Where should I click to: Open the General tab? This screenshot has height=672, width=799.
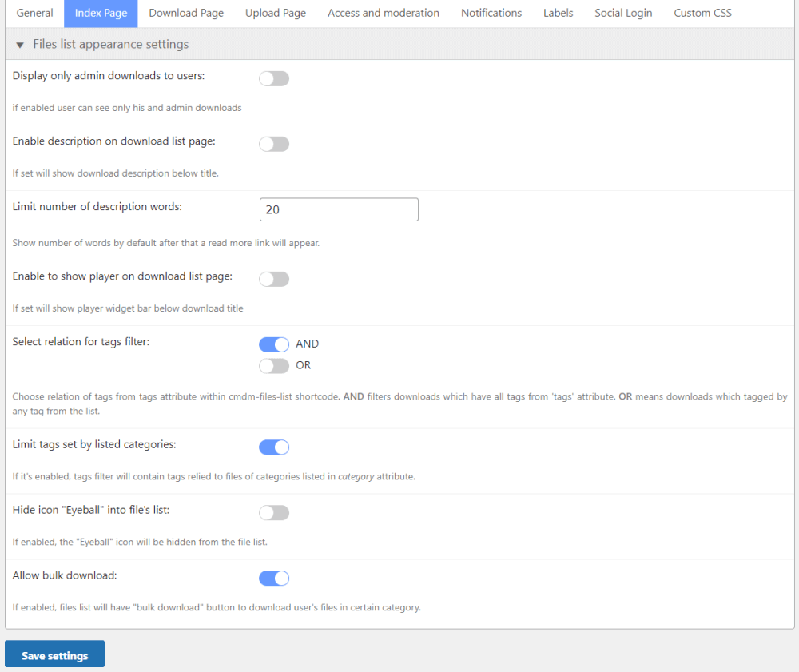34,13
